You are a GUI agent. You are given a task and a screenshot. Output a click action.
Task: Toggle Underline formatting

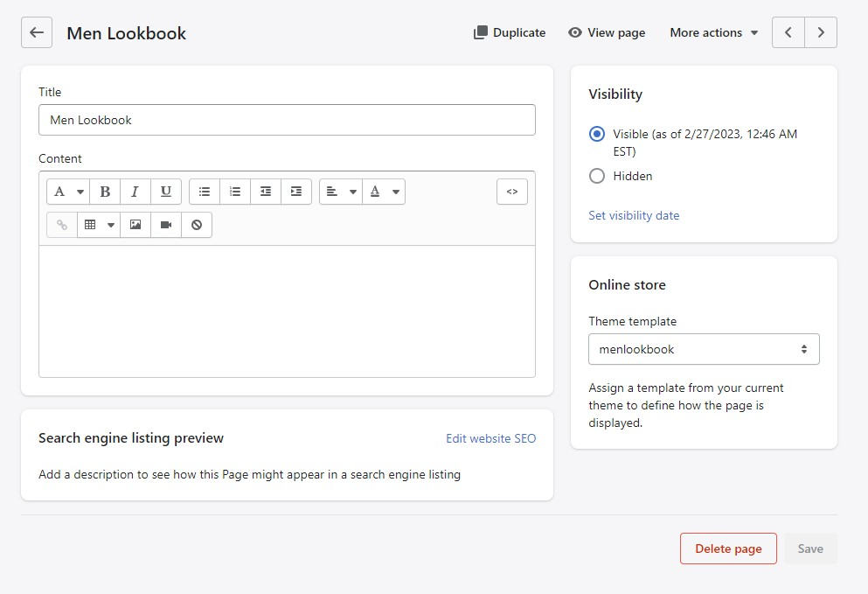(x=165, y=192)
